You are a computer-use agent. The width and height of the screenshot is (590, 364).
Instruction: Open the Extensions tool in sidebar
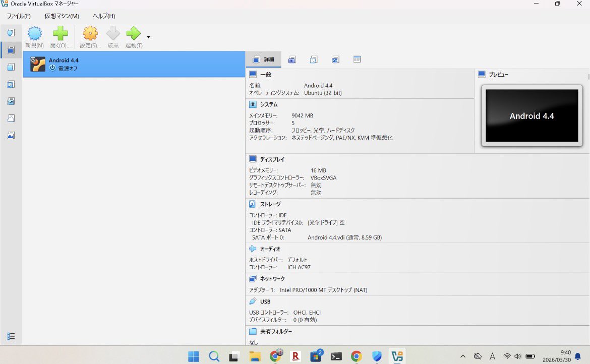11,67
